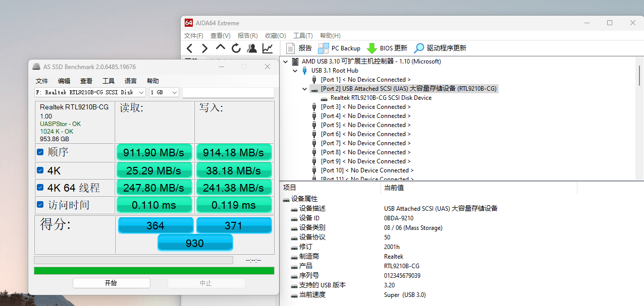Viewport: 644px width, 306px height.
Task: Click the empty field beside 1 GB
Action: coord(228,93)
